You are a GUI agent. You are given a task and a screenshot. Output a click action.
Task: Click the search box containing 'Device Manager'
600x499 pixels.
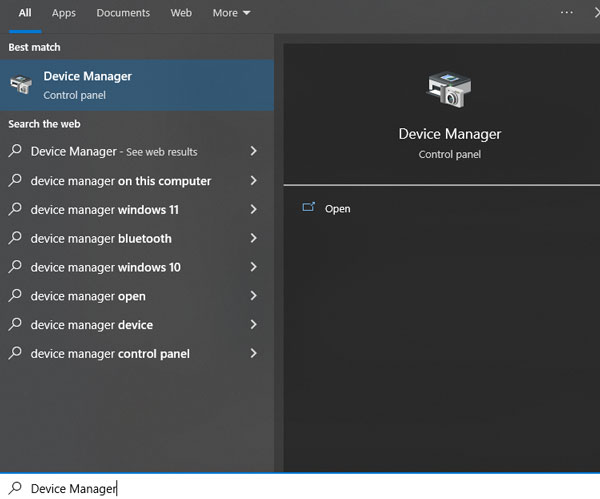pyautogui.click(x=300, y=488)
